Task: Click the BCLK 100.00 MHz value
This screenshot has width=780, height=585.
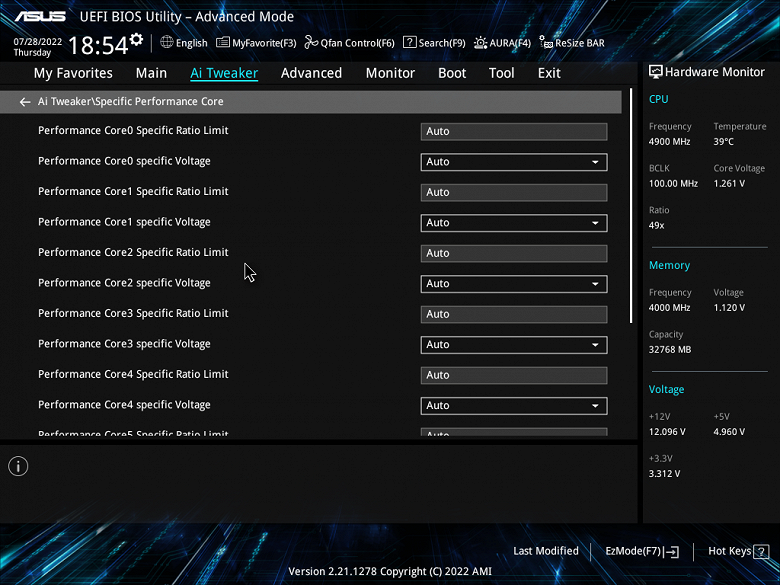Action: (673, 184)
